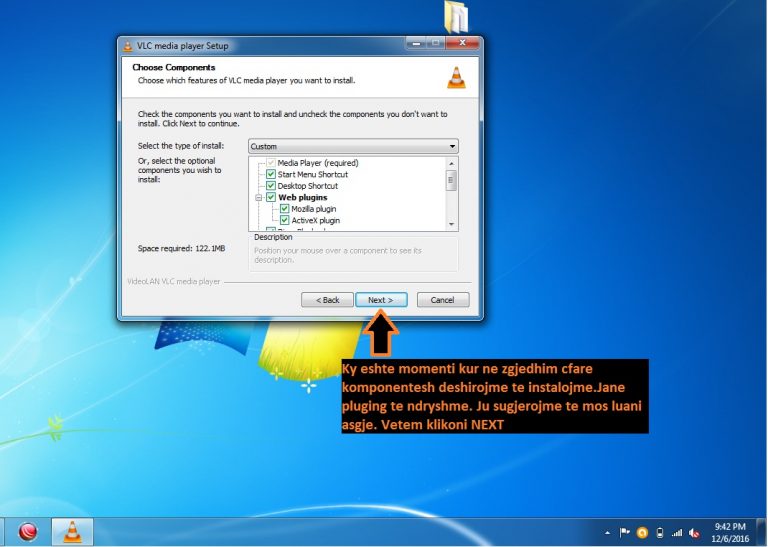Click the VLC installer taskbar button
The height and width of the screenshot is (547, 768).
coord(72,532)
